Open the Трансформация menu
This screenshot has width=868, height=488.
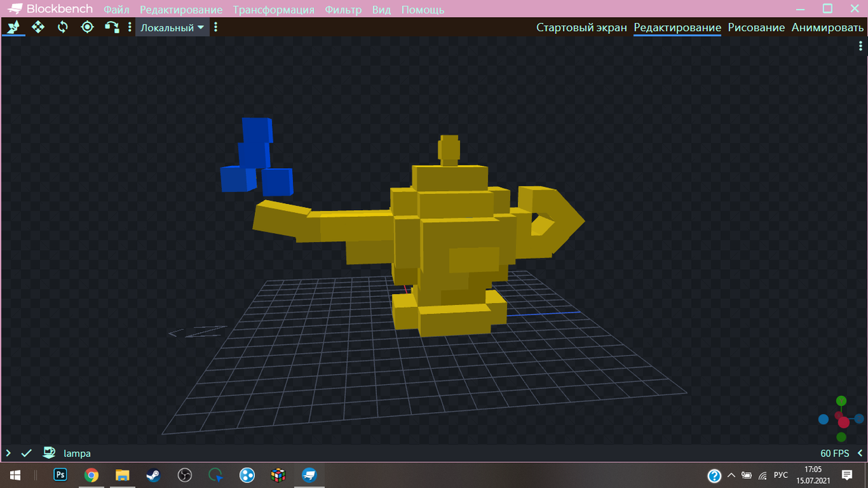click(x=273, y=9)
